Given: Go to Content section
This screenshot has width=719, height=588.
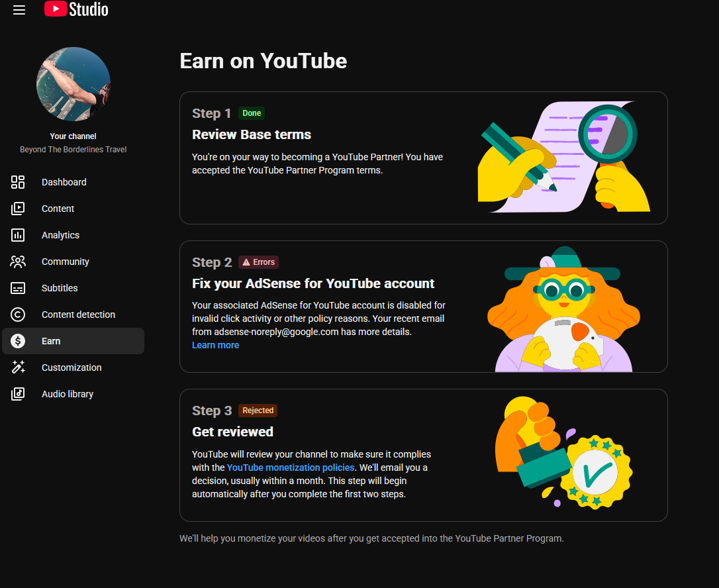Looking at the screenshot, I should [x=73, y=209].
